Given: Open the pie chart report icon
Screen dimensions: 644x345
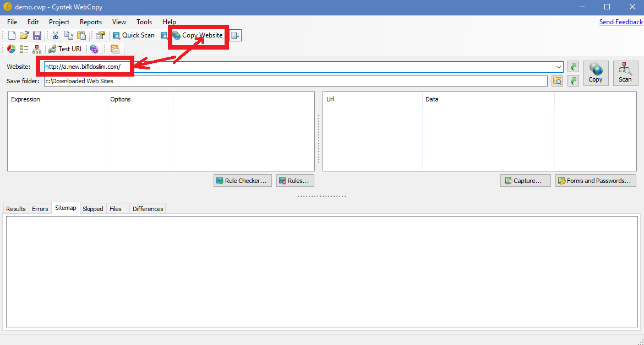Looking at the screenshot, I should [12, 49].
